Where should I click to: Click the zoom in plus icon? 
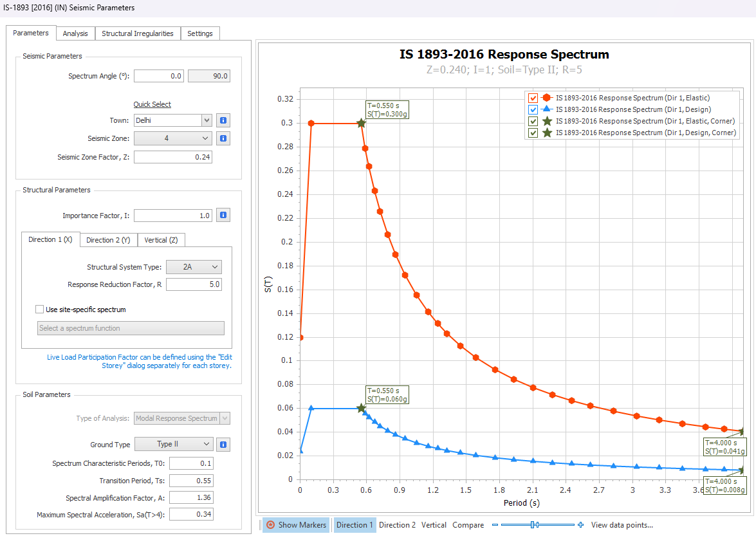pos(581,525)
